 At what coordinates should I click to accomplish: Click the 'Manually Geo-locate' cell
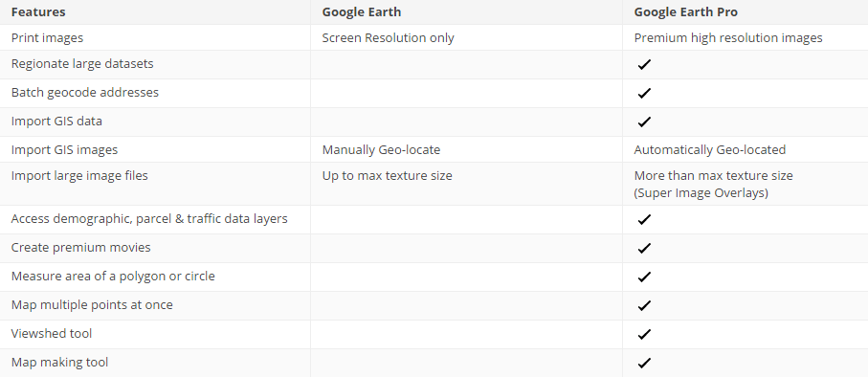tap(381, 149)
